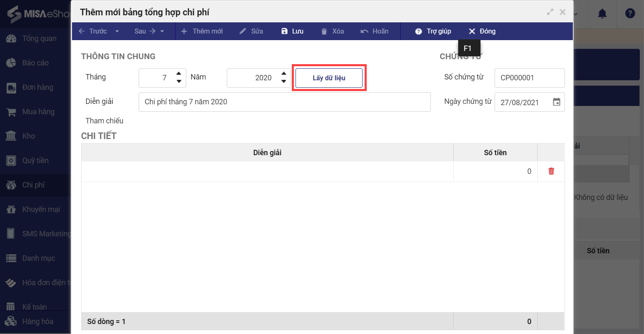Click Đóng to close the form
This screenshot has width=644, height=334.
[482, 31]
